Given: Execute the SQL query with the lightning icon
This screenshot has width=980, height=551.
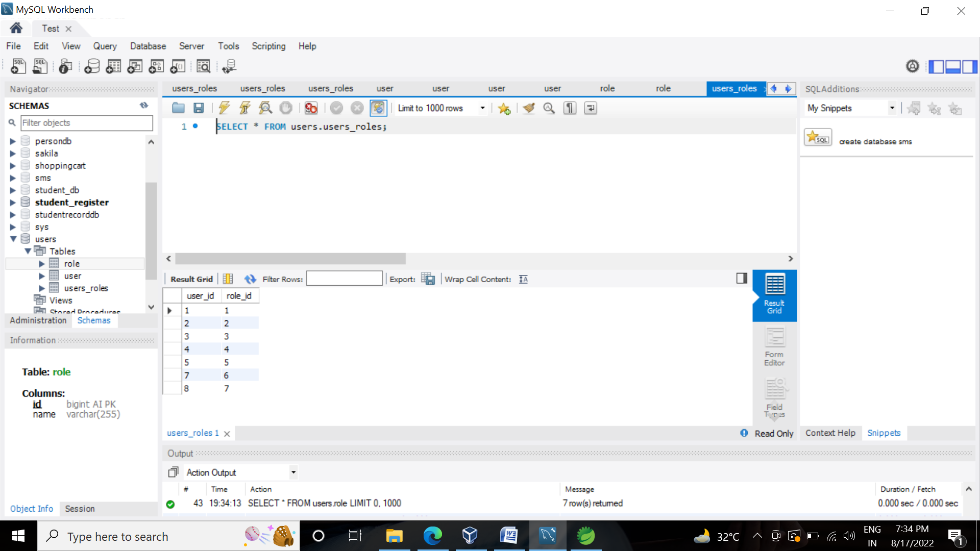Looking at the screenshot, I should 224,108.
